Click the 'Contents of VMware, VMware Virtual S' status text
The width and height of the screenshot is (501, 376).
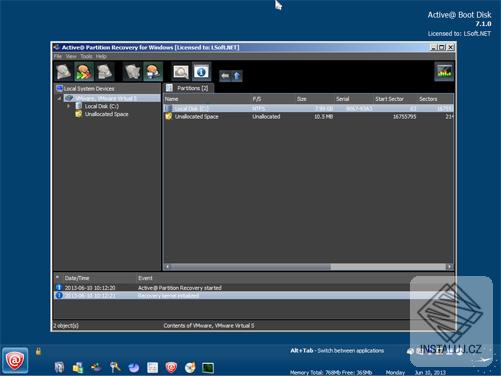(x=209, y=326)
